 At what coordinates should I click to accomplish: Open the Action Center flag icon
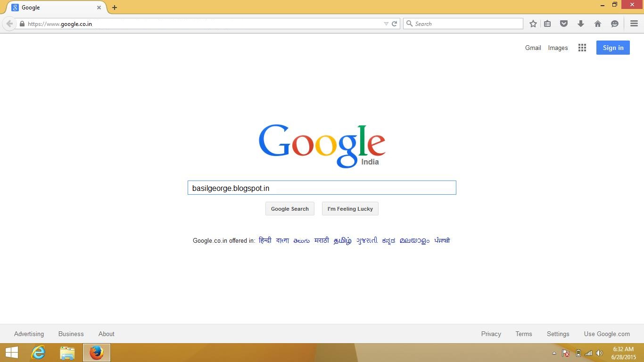click(566, 353)
